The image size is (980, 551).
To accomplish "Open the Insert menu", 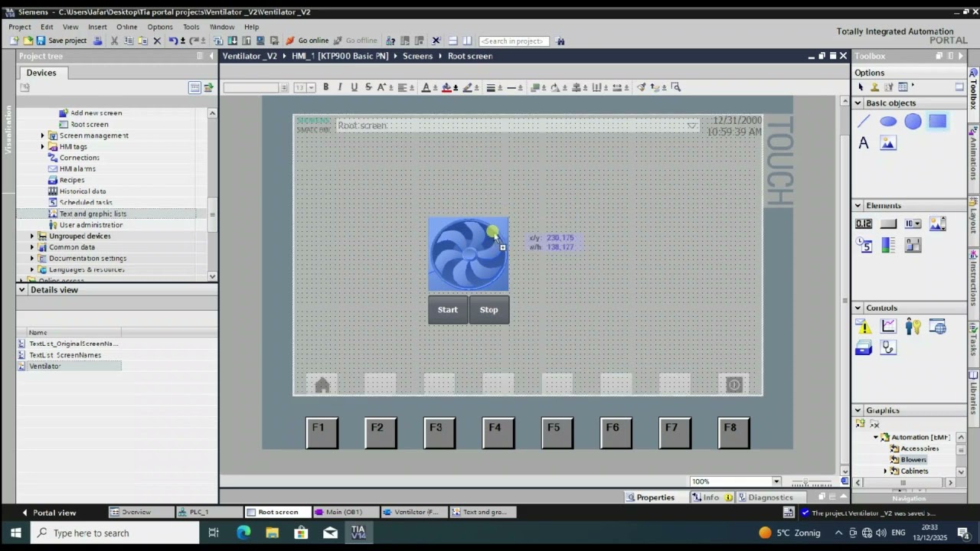I will pyautogui.click(x=97, y=27).
